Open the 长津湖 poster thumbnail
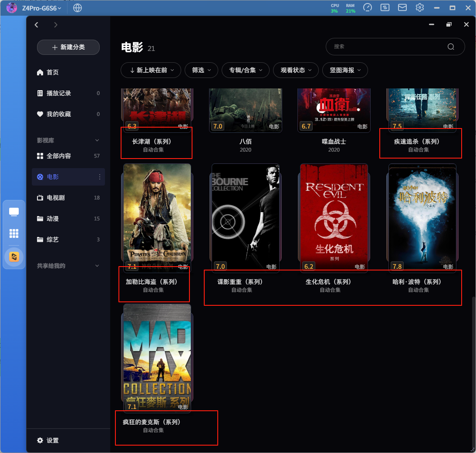Screen dimensions: 476x453 point(157,110)
